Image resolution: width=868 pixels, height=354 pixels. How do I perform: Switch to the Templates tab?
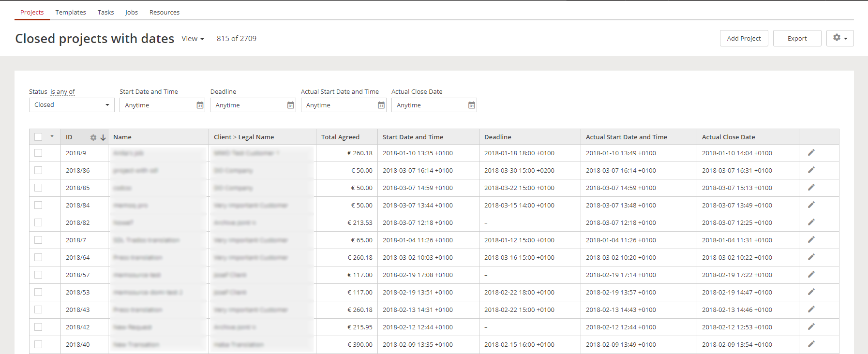point(71,12)
